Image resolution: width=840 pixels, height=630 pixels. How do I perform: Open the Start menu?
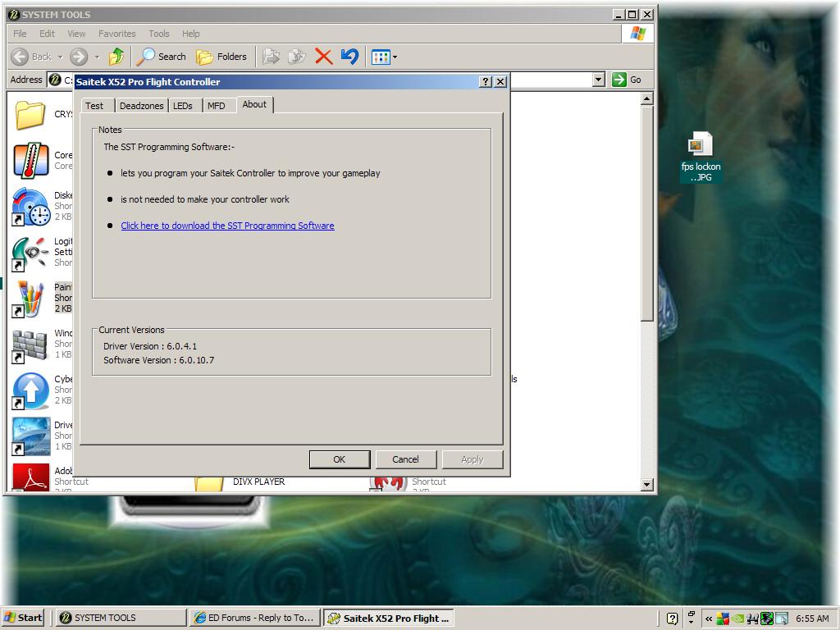coord(23,618)
